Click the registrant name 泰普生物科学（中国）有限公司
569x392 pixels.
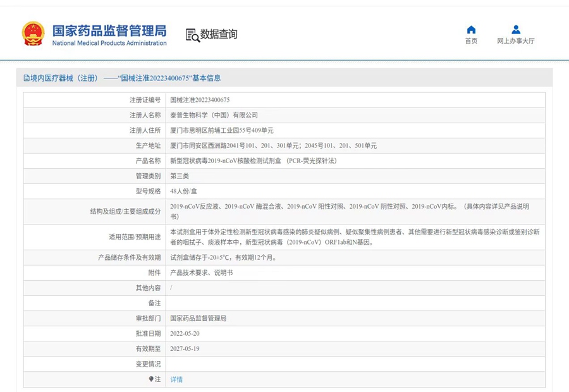pos(214,115)
